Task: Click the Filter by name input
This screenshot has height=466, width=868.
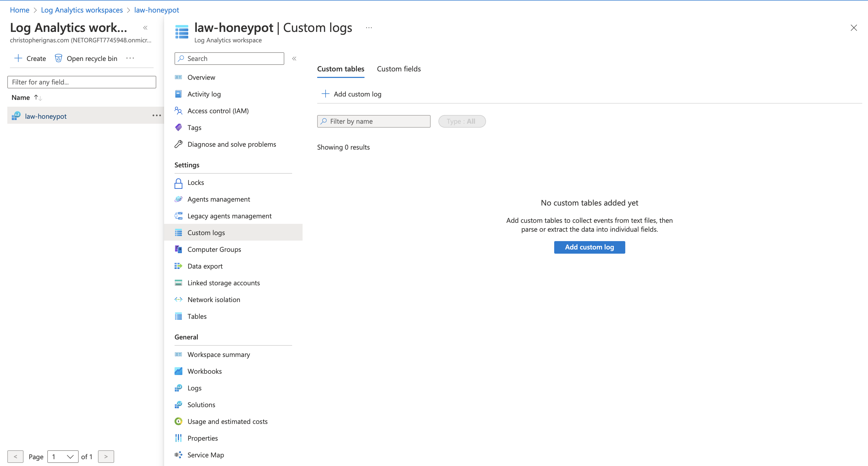Action: pos(374,121)
